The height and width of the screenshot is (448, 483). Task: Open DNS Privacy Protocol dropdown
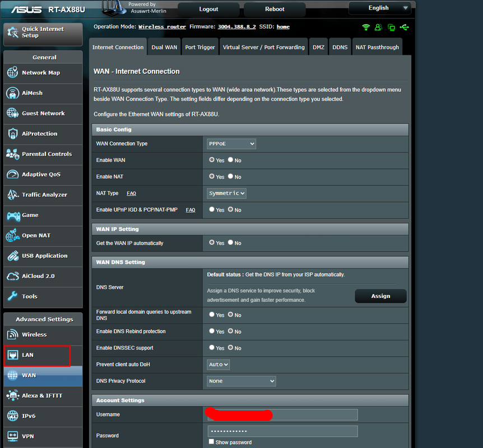click(x=241, y=381)
